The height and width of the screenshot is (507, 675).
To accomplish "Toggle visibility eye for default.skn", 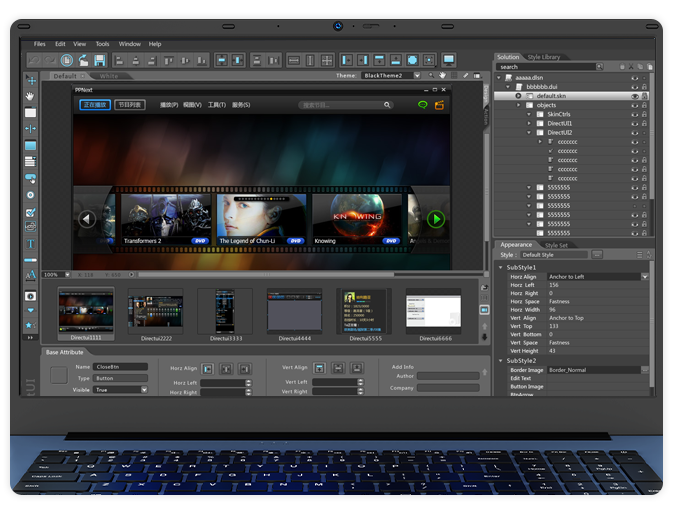I will 633,96.
